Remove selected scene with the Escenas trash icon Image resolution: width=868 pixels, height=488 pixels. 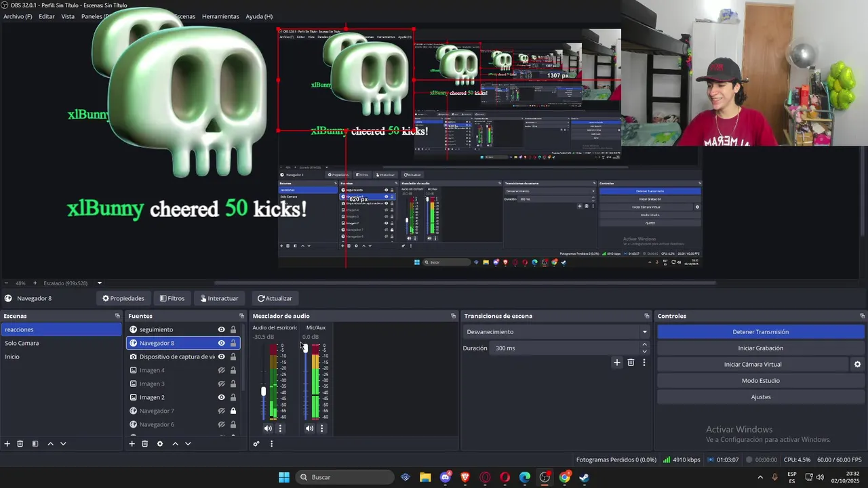[x=20, y=444]
